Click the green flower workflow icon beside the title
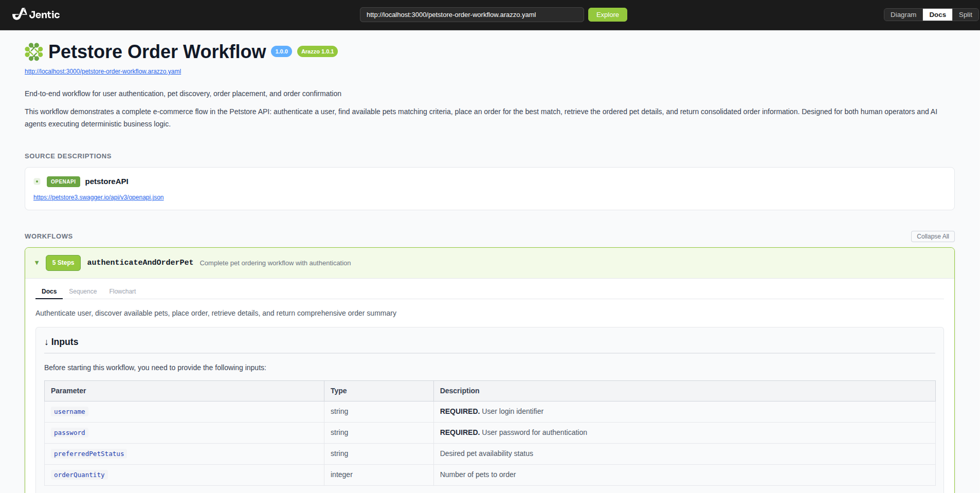Screen dimensions: 980x493 coord(33,51)
